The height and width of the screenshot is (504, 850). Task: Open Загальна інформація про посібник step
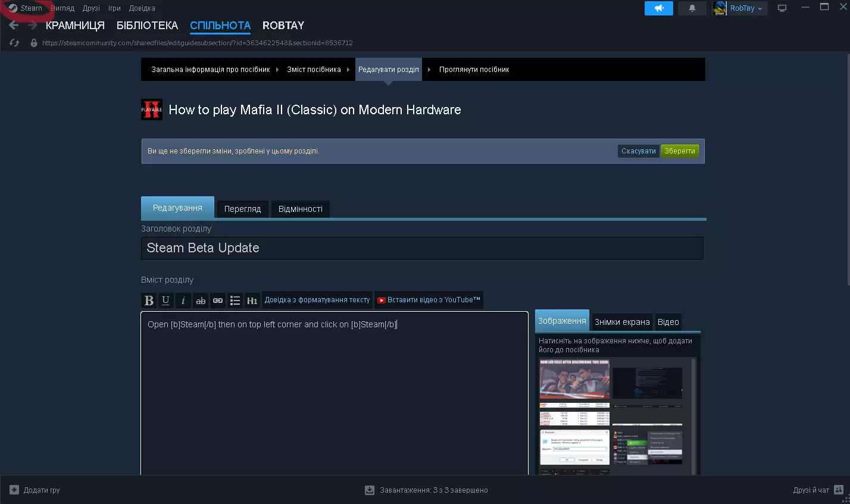(210, 70)
